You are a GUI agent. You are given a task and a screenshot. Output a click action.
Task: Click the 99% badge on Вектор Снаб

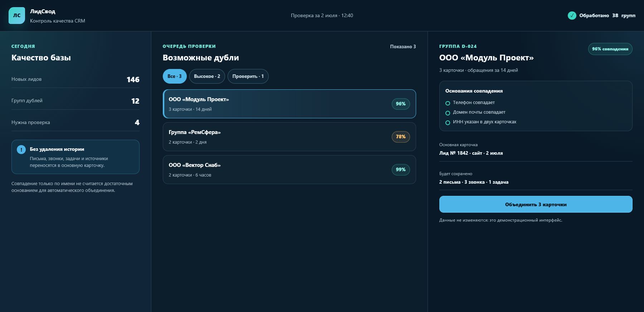pyautogui.click(x=401, y=169)
